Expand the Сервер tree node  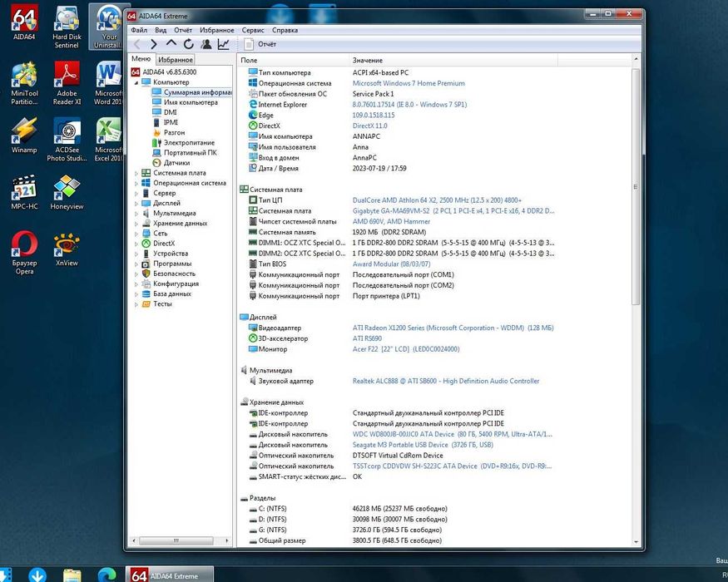(x=136, y=194)
